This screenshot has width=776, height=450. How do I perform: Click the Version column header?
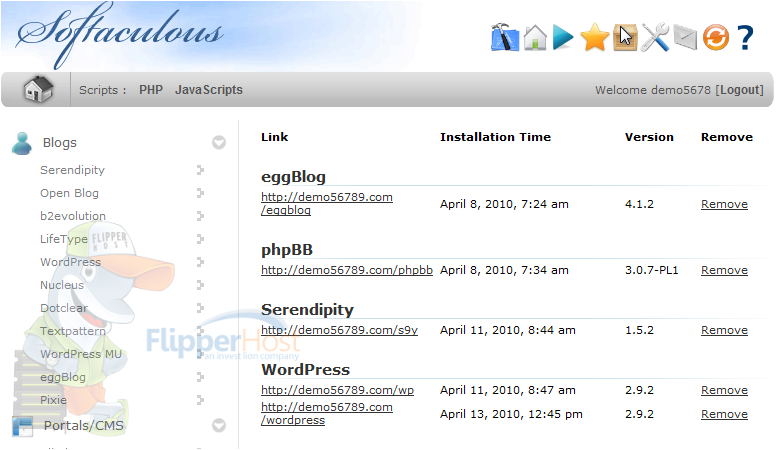click(649, 137)
